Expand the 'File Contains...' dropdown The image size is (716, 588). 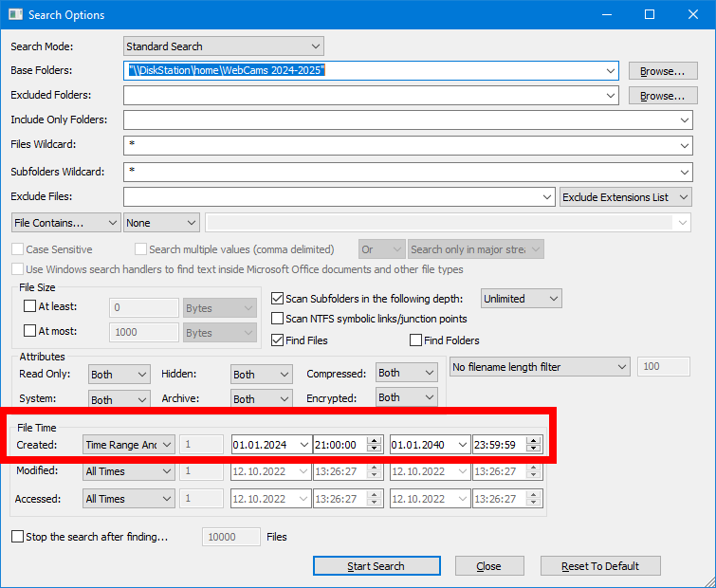pos(65,223)
